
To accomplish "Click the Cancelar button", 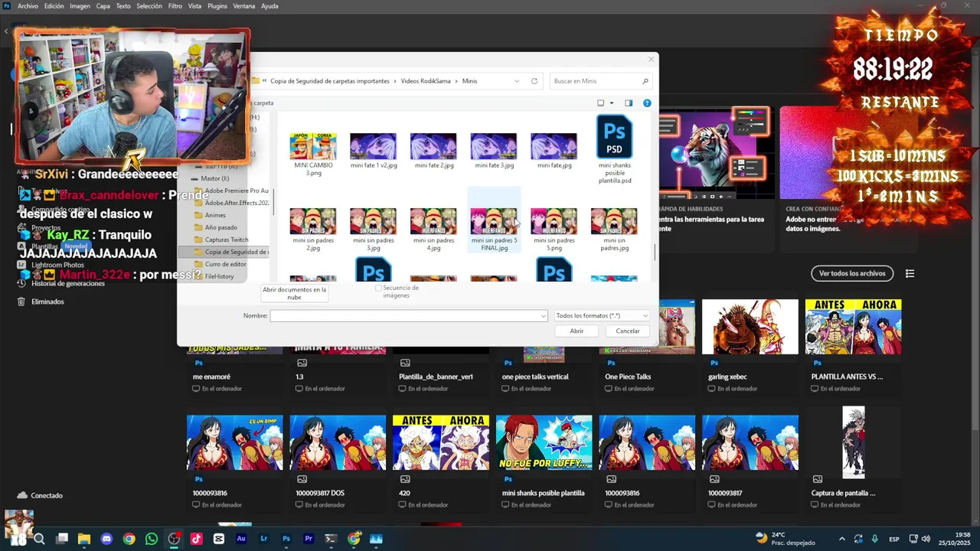I will (628, 331).
